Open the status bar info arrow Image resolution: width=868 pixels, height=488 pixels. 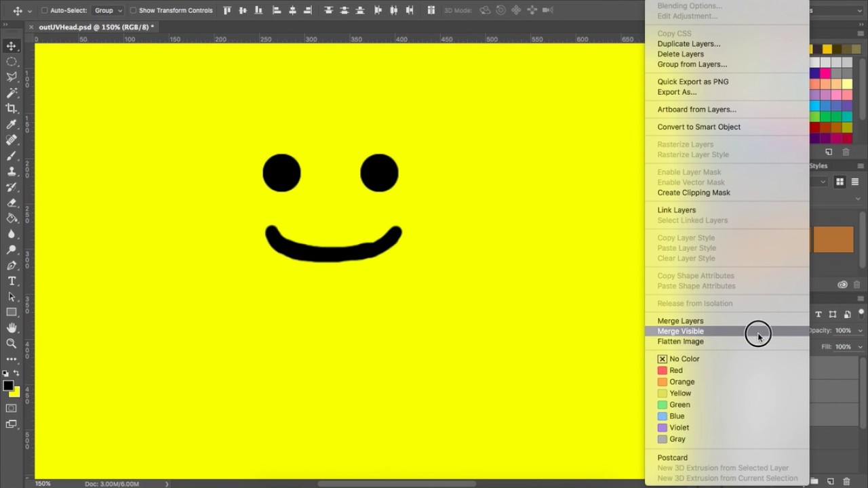point(167,484)
